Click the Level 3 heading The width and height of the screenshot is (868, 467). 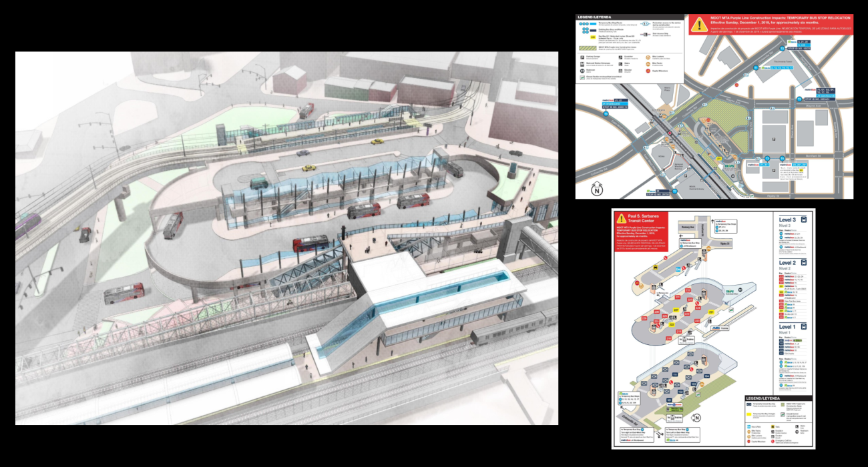(788, 219)
